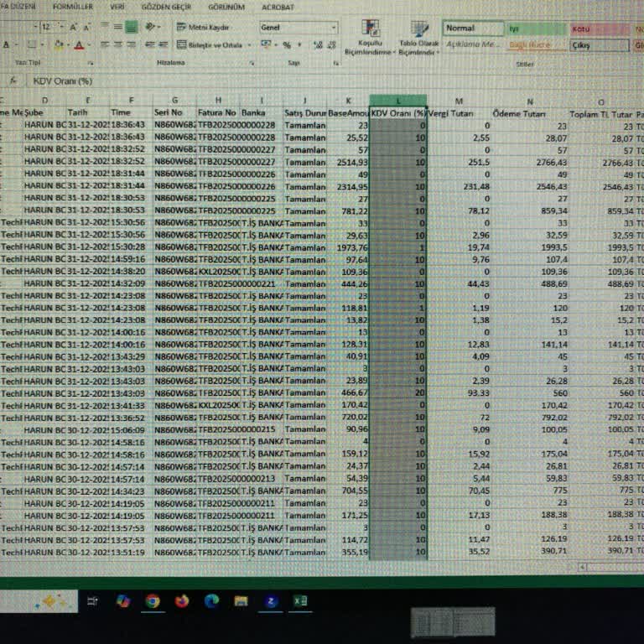The height and width of the screenshot is (644, 644).
Task: Open the fill color dropdown arrow
Action: point(68,45)
